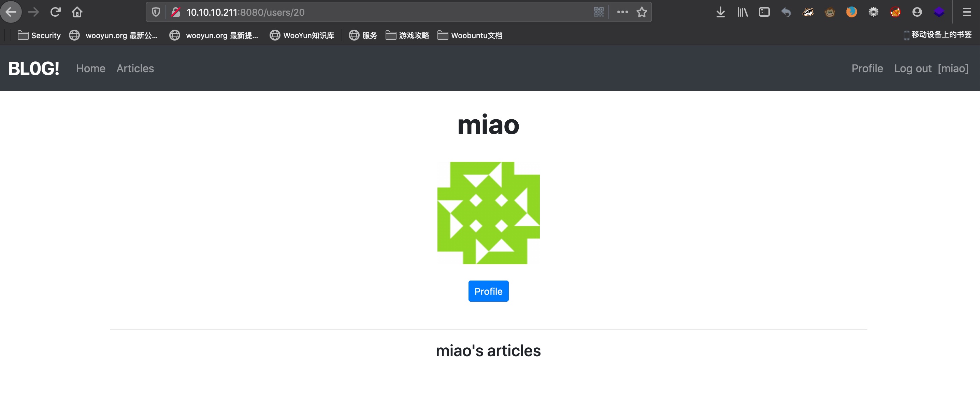
Task: Expand the Security bookmarks folder
Action: 39,35
